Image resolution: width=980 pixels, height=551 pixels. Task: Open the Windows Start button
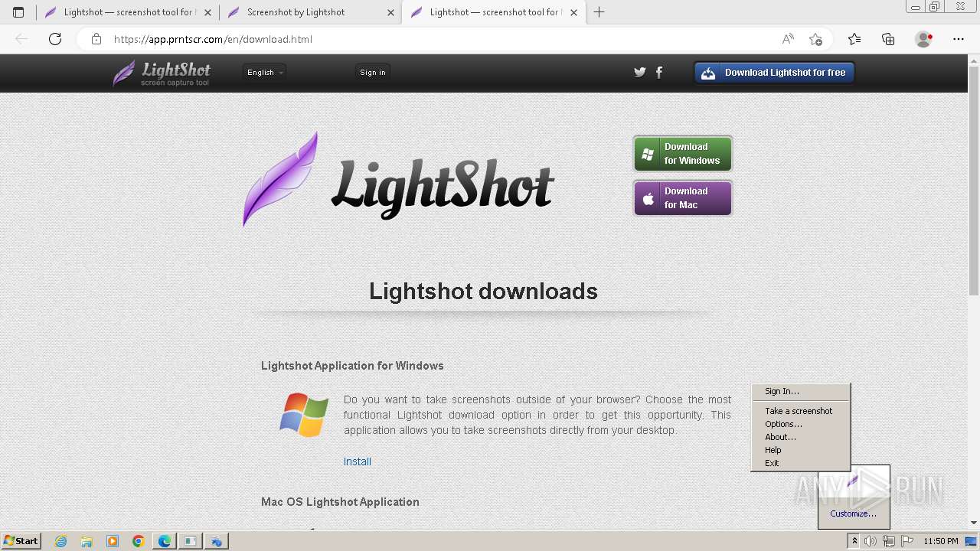point(21,541)
